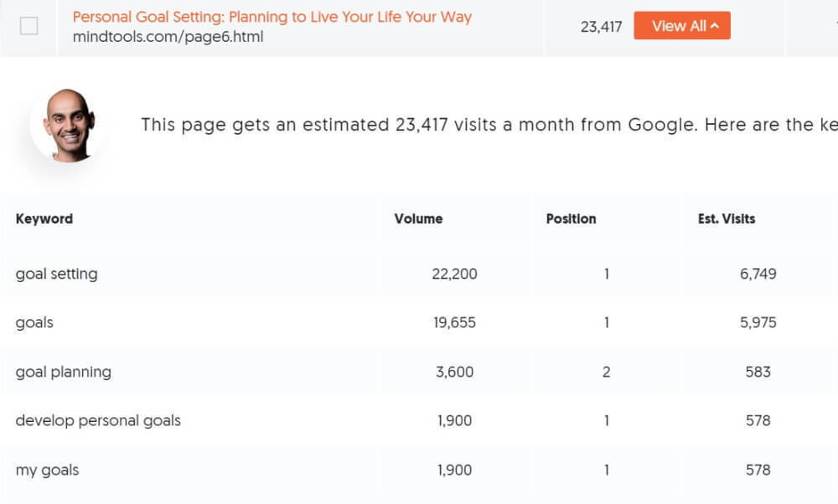
Task: Click position 2 for goal planning
Action: [606, 372]
